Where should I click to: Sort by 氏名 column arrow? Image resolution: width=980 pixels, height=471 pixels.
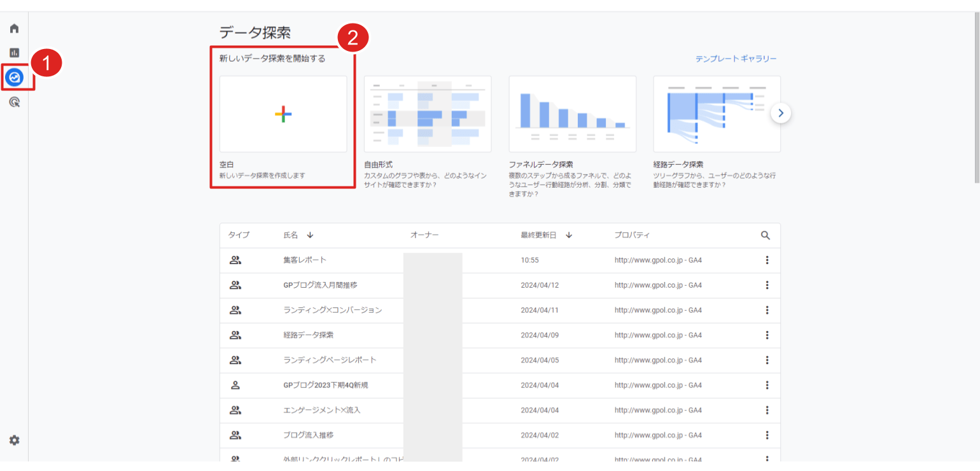coord(310,236)
